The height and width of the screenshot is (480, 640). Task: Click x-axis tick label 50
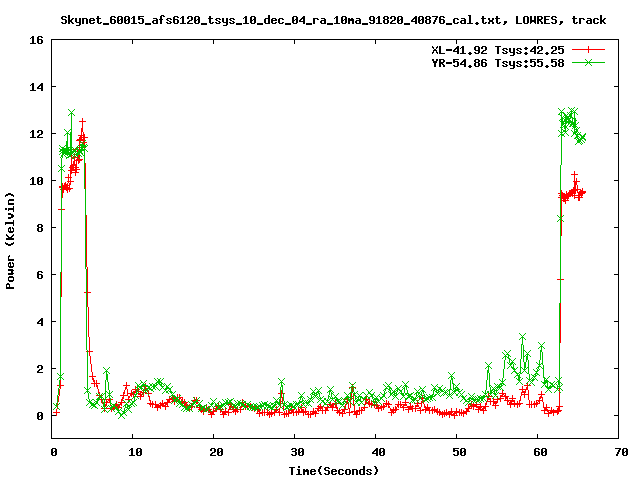point(459,452)
